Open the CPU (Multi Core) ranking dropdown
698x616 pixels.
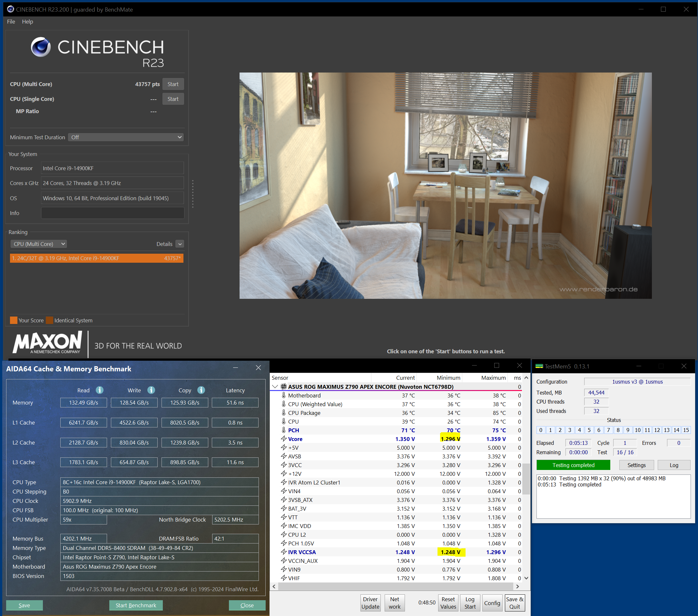click(39, 244)
